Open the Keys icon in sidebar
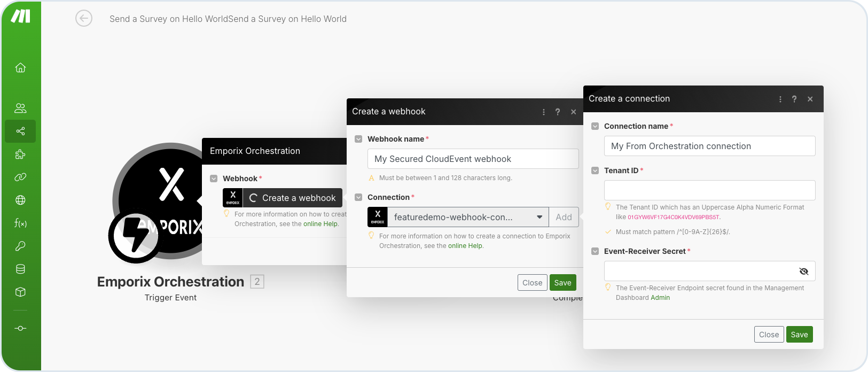Image resolution: width=868 pixels, height=372 pixels. click(20, 246)
